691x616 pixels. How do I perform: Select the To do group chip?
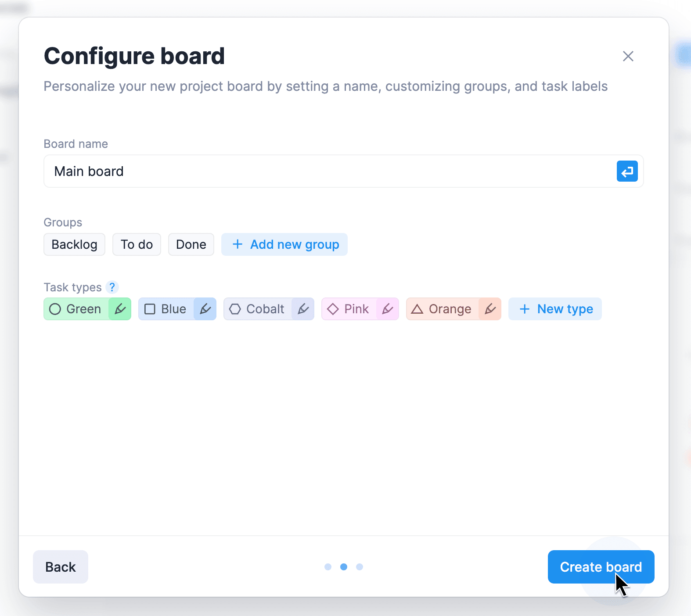[137, 244]
